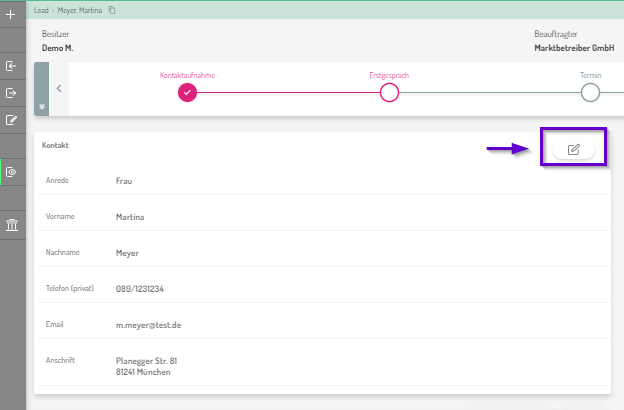Click the Beauftragter Marktbetreiber GmbH label

coord(574,47)
